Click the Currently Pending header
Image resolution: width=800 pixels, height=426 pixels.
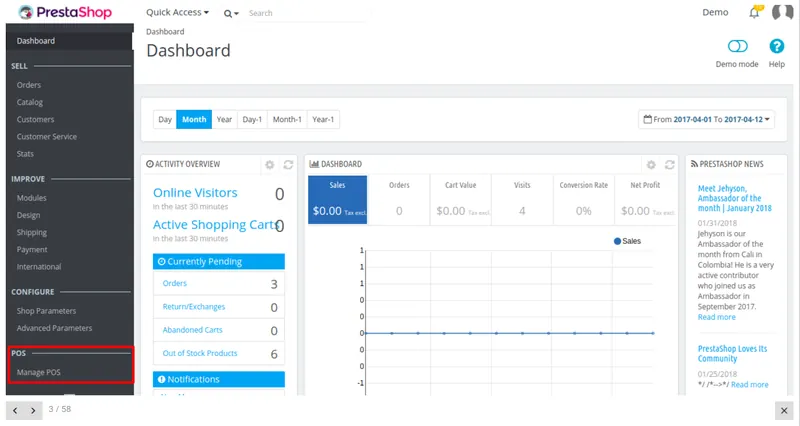(x=219, y=262)
